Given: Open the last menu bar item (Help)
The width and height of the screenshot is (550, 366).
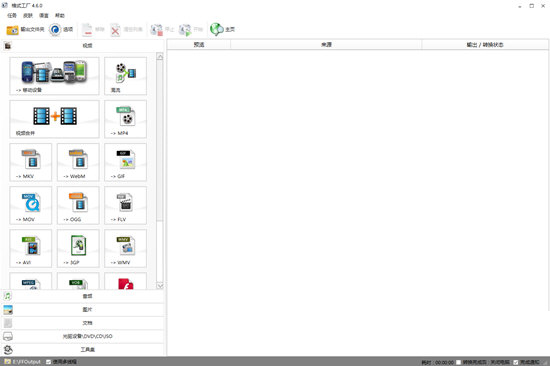Looking at the screenshot, I should pyautogui.click(x=60, y=15).
